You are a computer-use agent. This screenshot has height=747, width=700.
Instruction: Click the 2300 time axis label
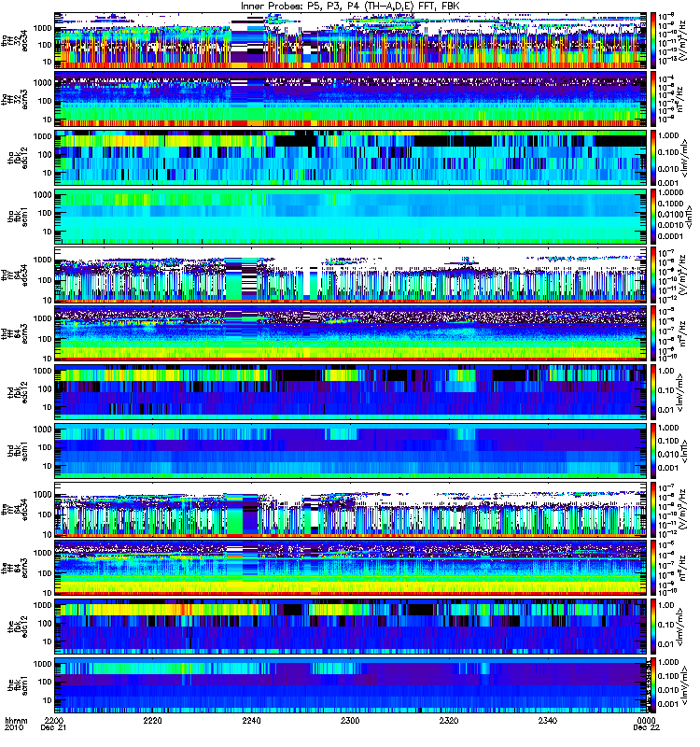[x=350, y=720]
